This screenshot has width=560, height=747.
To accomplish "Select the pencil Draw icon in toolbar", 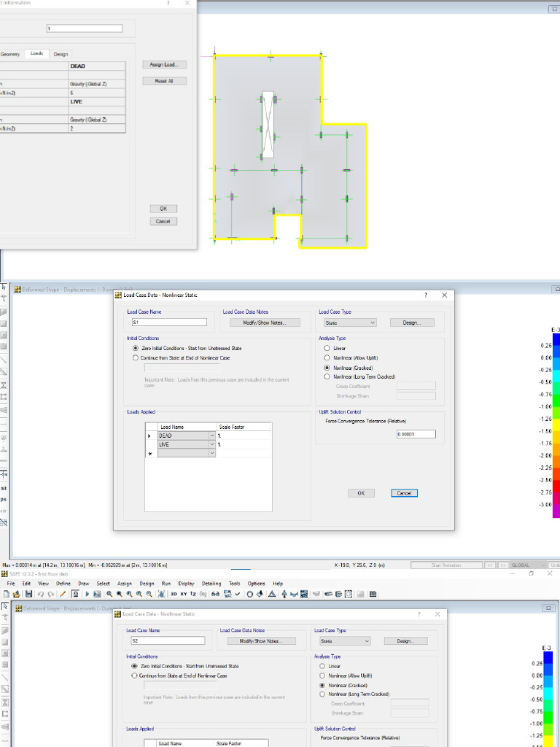I will (x=63, y=595).
